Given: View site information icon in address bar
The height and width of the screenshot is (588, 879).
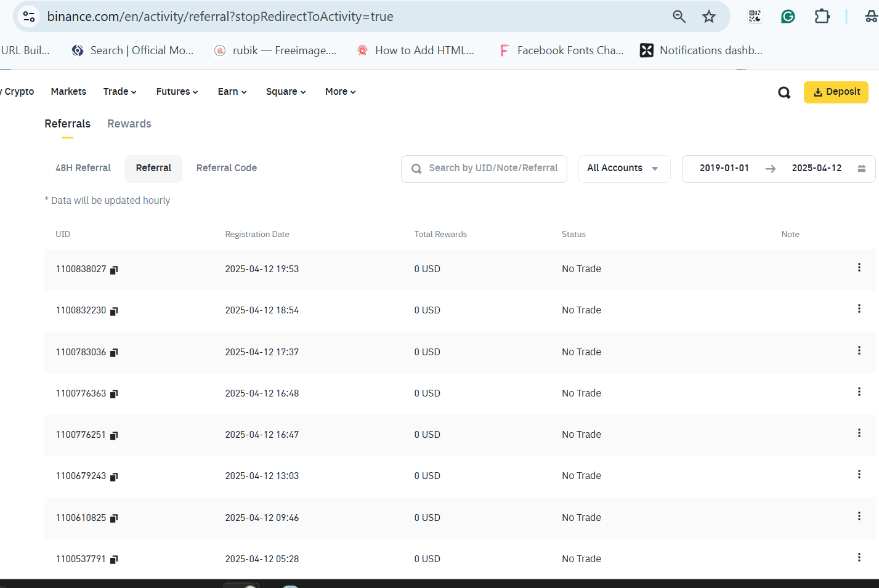Looking at the screenshot, I should 29,17.
